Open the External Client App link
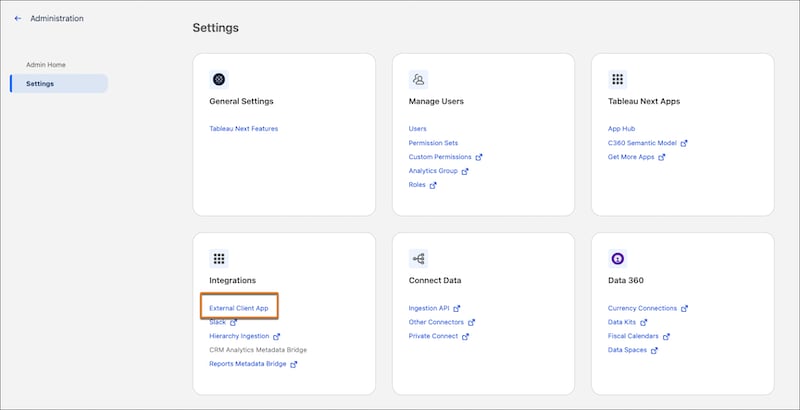Screen dimensions: 800x410 [239, 309]
